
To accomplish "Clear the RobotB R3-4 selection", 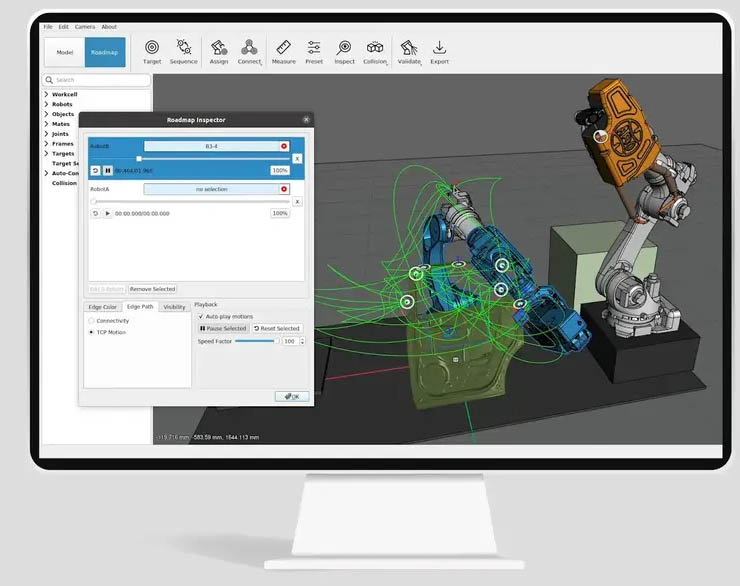I will click(x=284, y=146).
